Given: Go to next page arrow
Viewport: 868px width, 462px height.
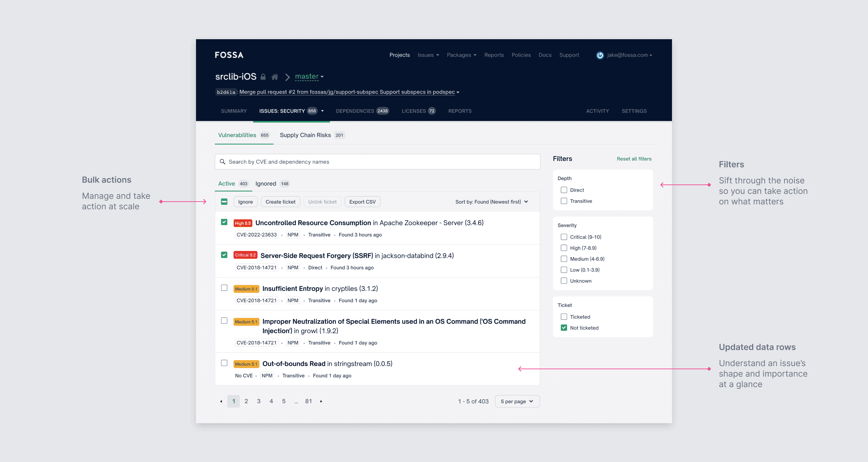Looking at the screenshot, I should coord(321,401).
